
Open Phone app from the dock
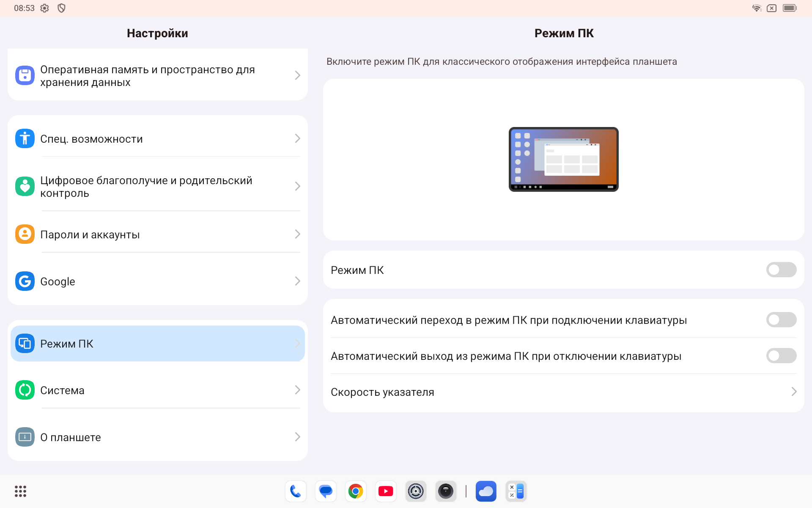click(x=295, y=491)
